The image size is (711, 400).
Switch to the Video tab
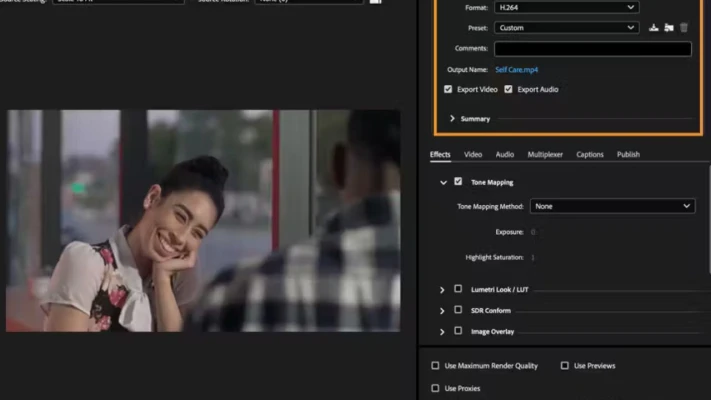point(472,155)
